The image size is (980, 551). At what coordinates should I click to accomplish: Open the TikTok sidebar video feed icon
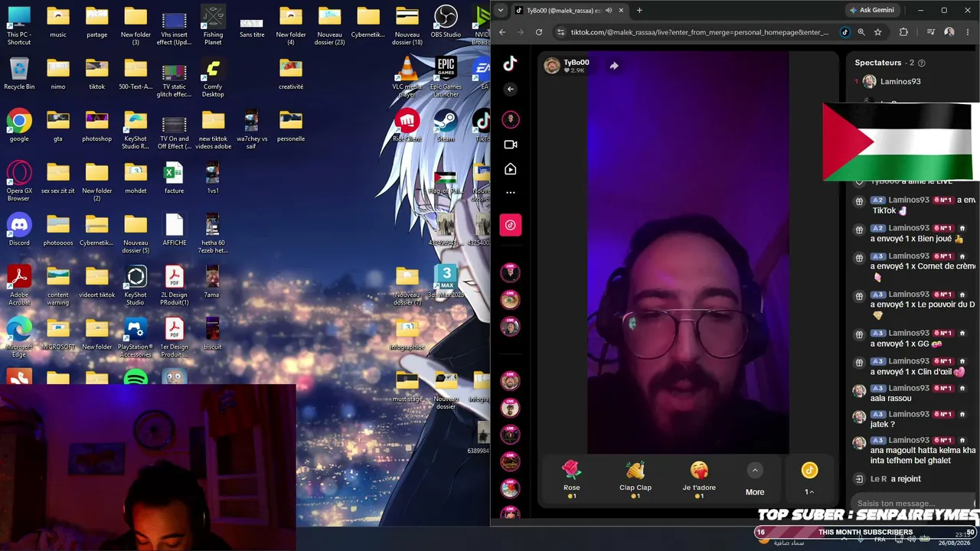coord(511,169)
